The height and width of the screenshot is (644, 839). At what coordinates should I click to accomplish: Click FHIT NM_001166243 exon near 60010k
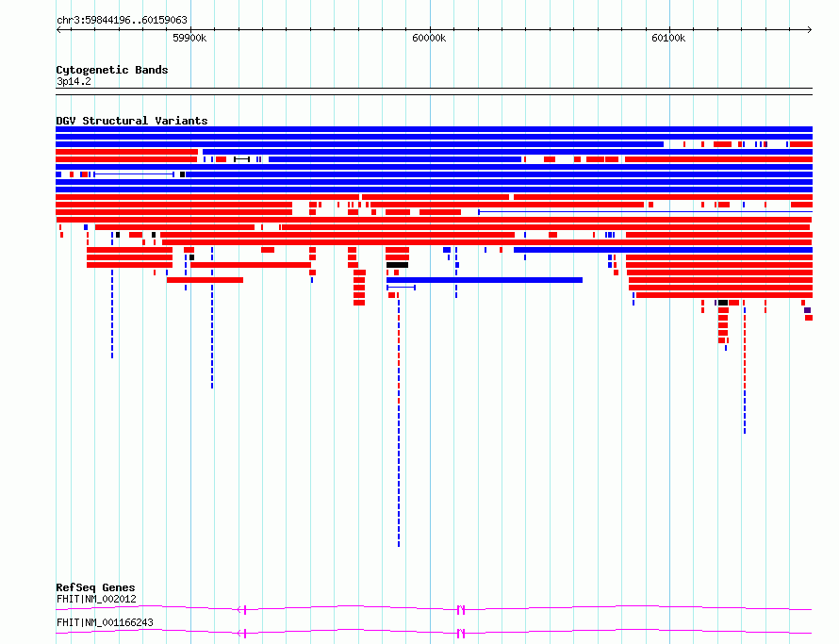[x=461, y=634]
